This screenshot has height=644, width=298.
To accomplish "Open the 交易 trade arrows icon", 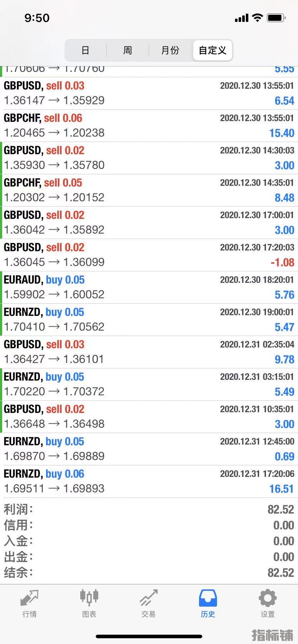I will point(149,598).
